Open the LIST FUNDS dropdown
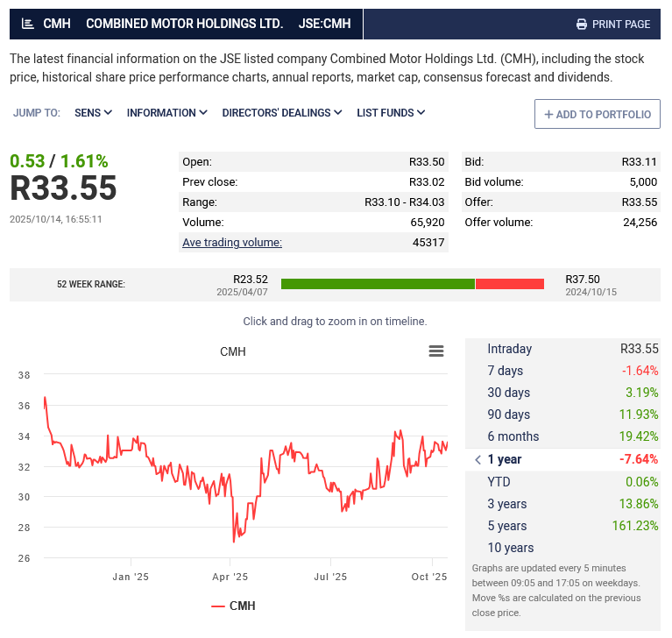 [x=391, y=113]
